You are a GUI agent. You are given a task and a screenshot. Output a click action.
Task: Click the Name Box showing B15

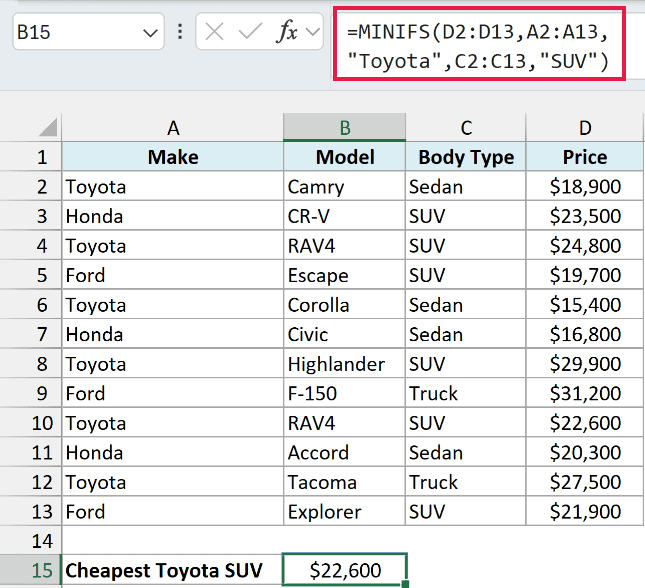[88, 32]
